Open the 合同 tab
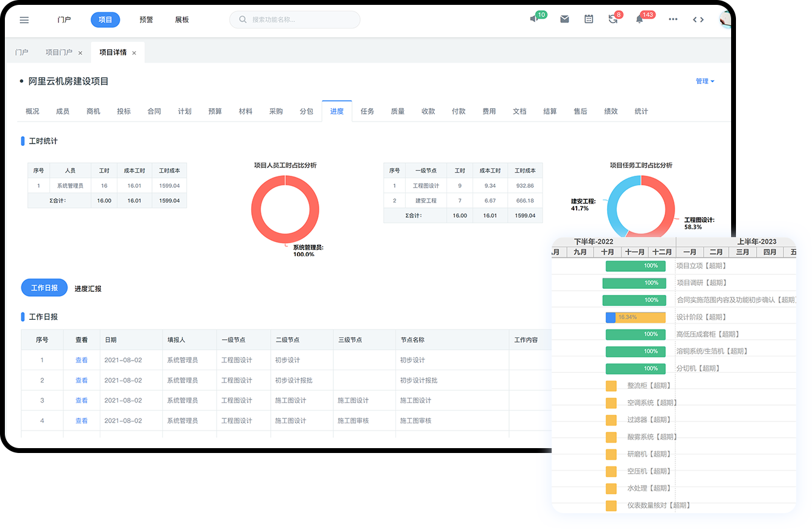Viewport: 812px width, 529px height. [154, 111]
